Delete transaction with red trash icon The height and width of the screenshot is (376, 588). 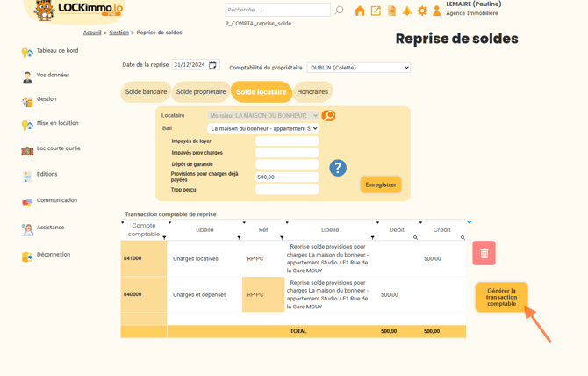point(484,253)
